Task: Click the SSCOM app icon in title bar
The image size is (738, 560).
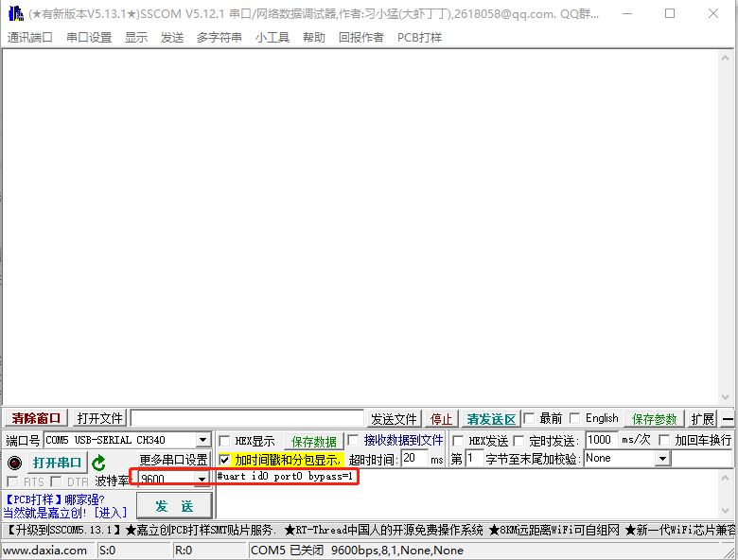Action: tap(15, 13)
